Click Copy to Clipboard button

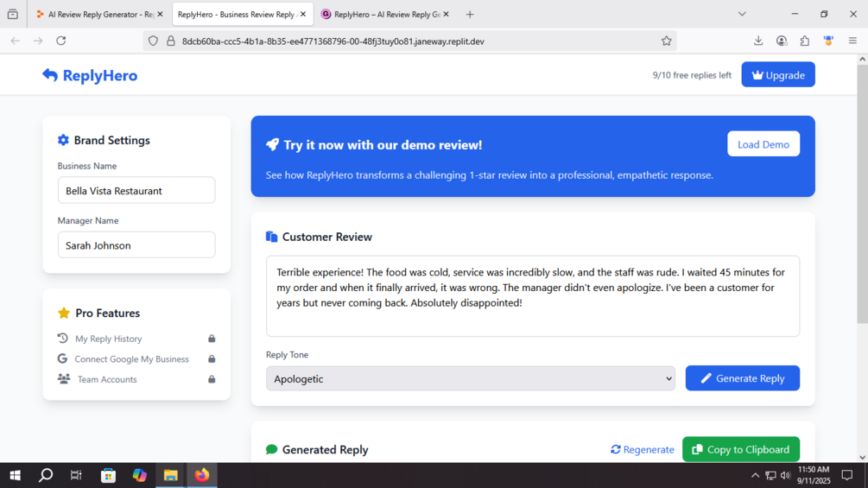(741, 449)
